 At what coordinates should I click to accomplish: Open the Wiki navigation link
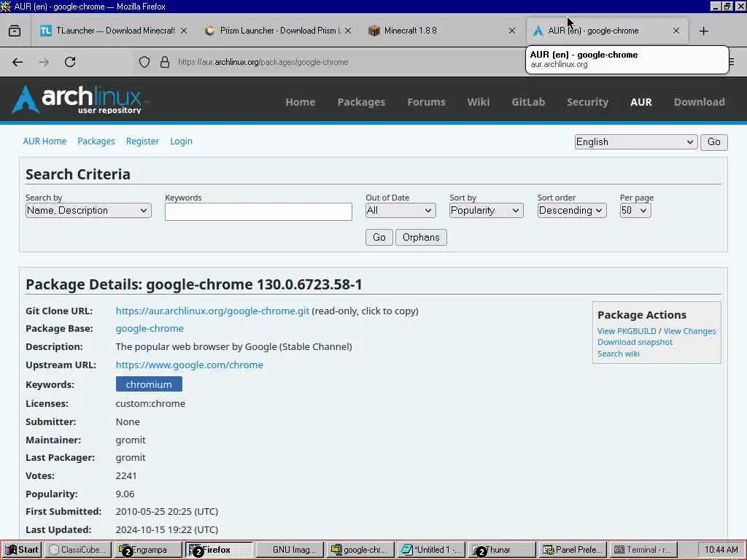479,102
